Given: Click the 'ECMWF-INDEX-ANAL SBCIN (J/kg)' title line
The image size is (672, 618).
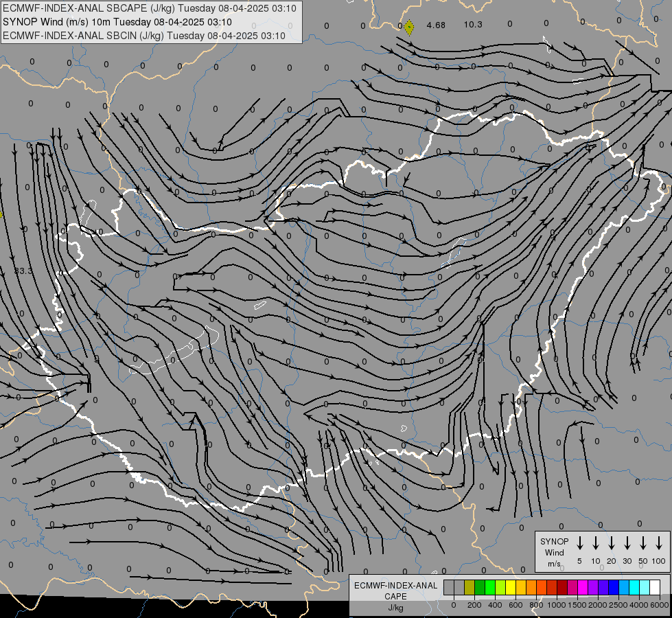Looking at the screenshot, I should coord(144,36).
